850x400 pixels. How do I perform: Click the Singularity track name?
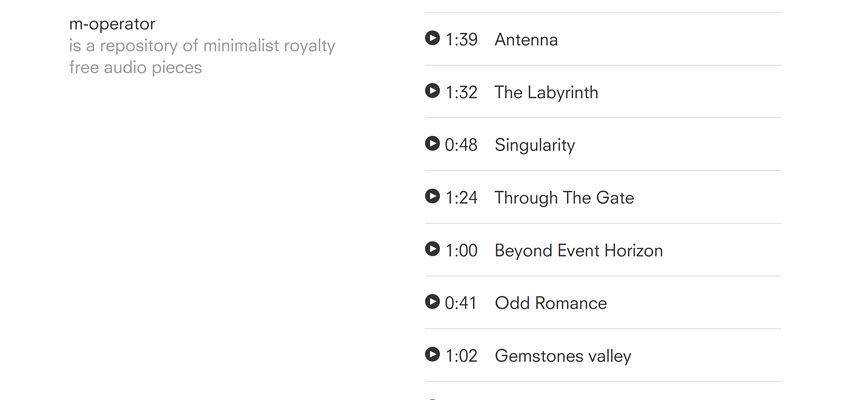tap(534, 145)
